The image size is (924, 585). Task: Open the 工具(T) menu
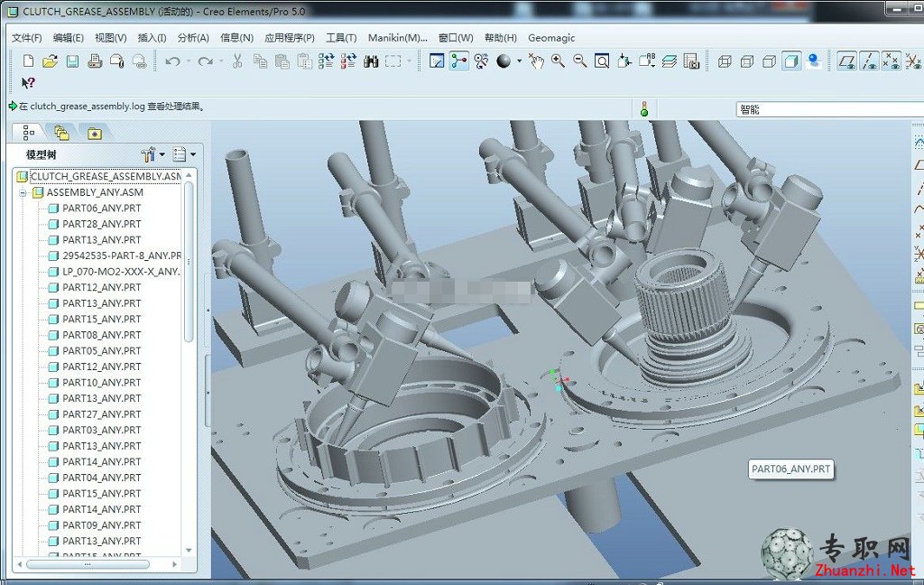[341, 38]
